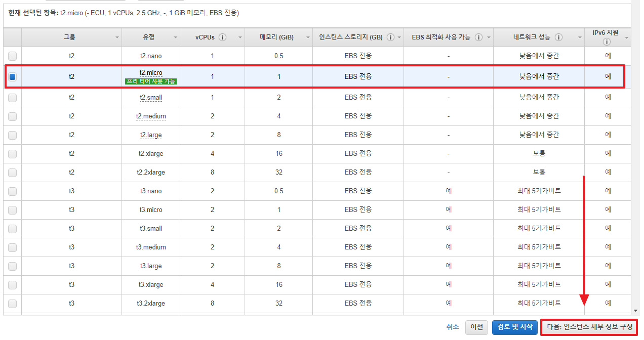Screen dimensions: 644x340
Task: Click the t2.2xlarge type cell
Action: click(151, 173)
